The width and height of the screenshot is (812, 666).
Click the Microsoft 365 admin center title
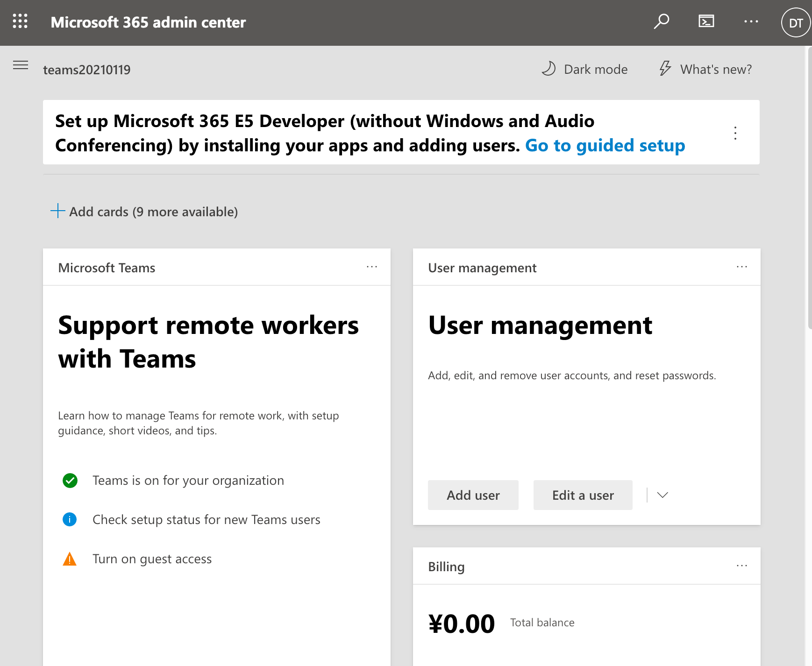tap(148, 22)
